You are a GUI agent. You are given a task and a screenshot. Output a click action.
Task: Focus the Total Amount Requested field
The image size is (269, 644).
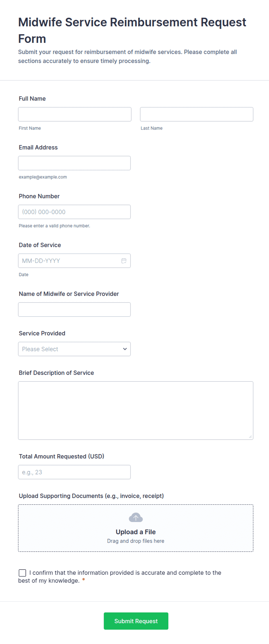tap(74, 472)
